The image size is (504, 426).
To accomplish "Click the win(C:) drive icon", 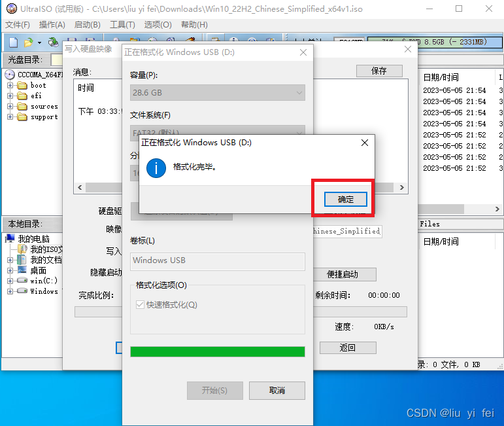I will point(22,281).
